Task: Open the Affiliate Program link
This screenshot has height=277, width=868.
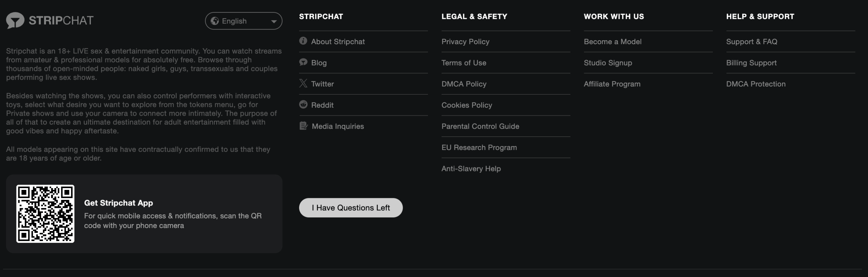Action: pos(612,84)
